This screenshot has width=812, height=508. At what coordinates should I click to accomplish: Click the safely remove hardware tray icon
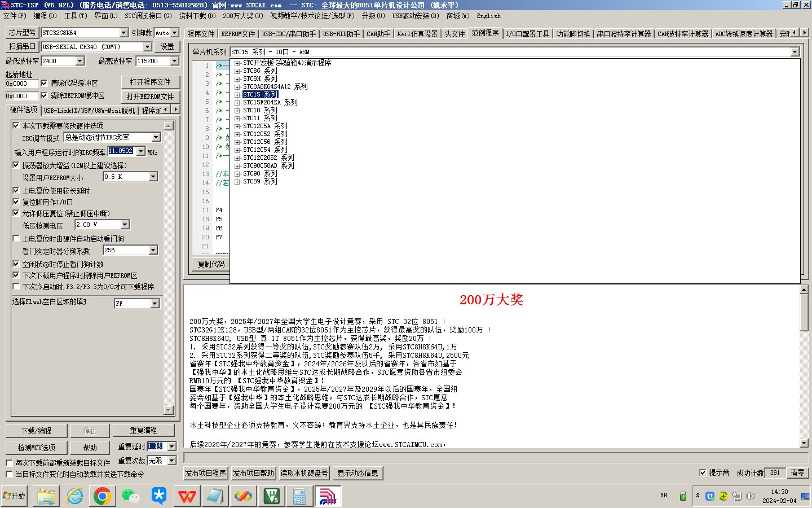click(683, 496)
